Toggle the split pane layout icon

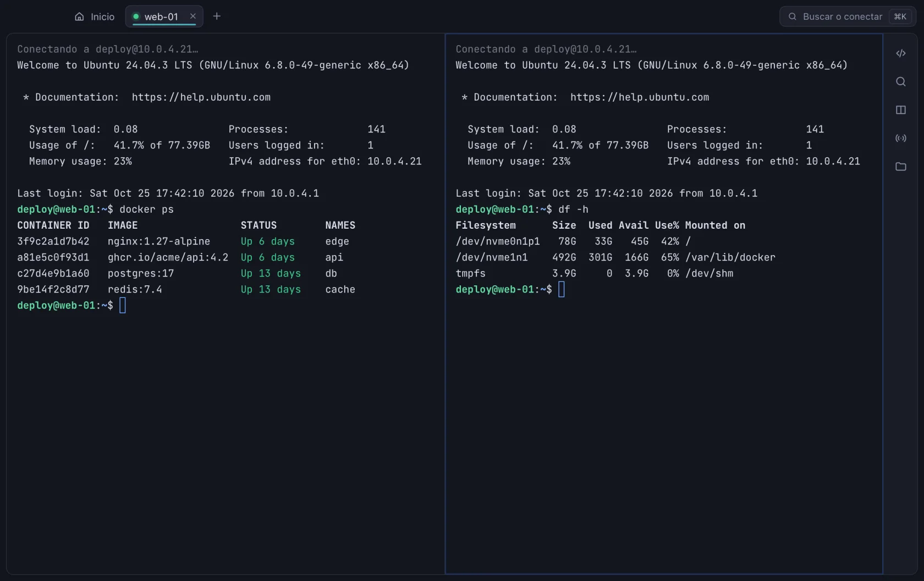click(x=900, y=110)
